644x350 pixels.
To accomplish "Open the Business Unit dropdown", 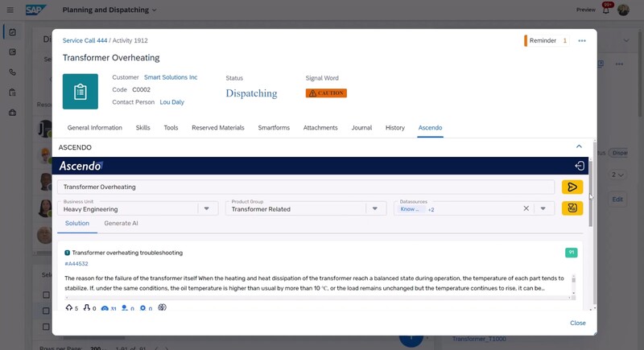I will click(x=207, y=208).
